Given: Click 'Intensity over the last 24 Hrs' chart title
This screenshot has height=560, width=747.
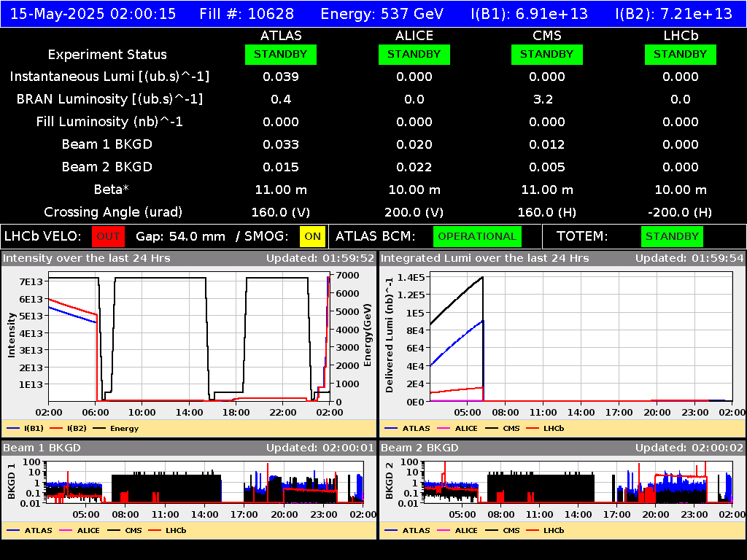Looking at the screenshot, I should (x=87, y=259).
